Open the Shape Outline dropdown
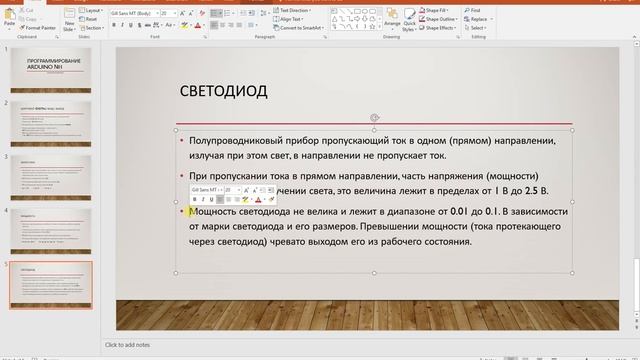The height and width of the screenshot is (360, 640). point(438,19)
